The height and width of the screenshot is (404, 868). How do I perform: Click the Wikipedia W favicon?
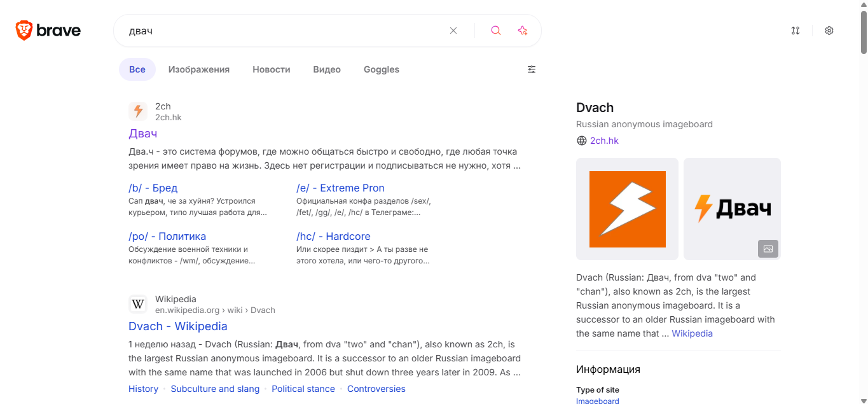coord(138,304)
